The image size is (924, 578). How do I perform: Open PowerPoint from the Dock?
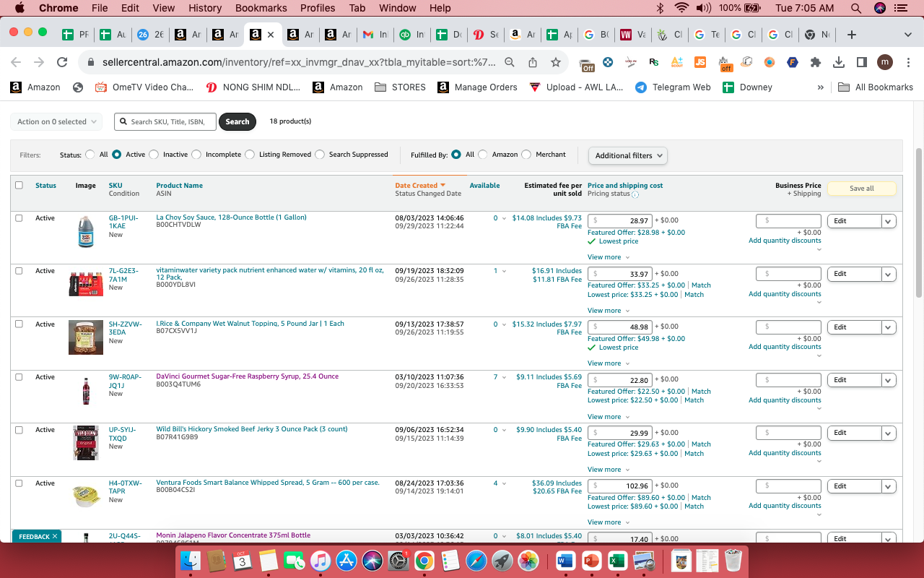click(590, 561)
